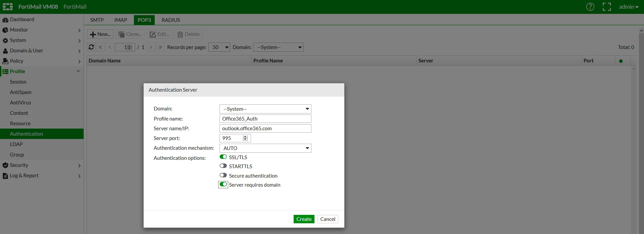Toggle the full screen icon
Screen dimensions: 644x234
pyautogui.click(x=607, y=7)
